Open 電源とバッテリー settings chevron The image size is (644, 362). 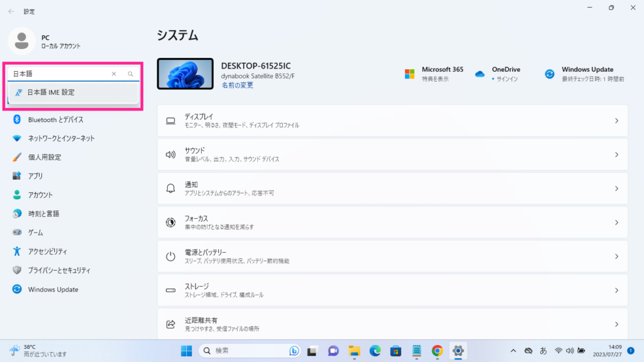point(616,256)
